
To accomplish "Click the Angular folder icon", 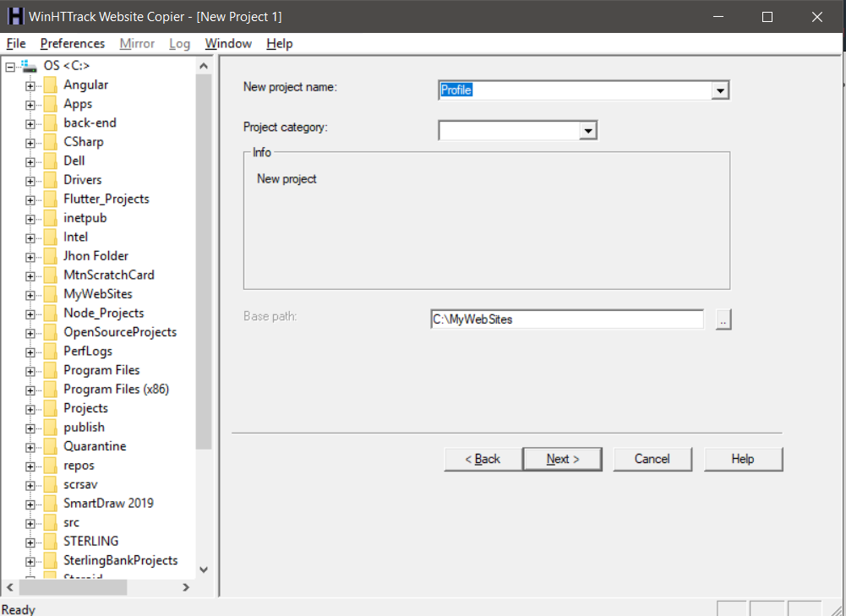I will click(x=50, y=85).
